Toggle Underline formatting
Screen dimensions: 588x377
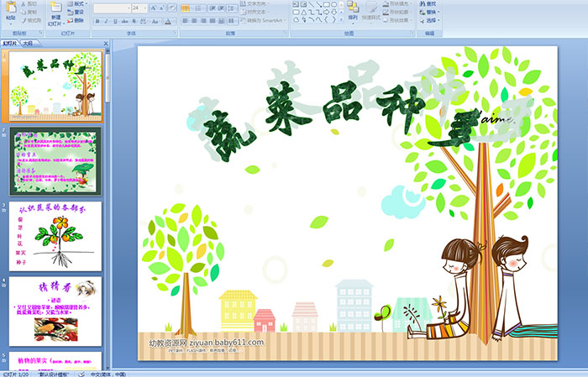coord(115,21)
